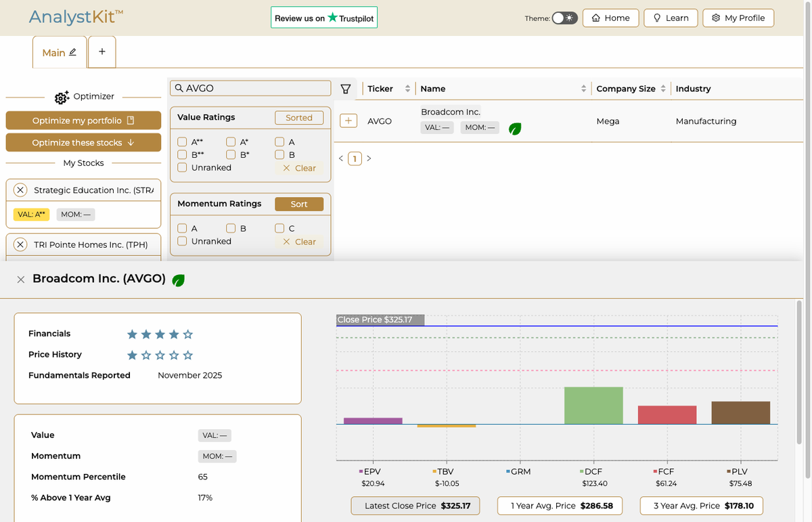The image size is (812, 522).
Task: Click the Optimizer gear icon
Action: [62, 97]
